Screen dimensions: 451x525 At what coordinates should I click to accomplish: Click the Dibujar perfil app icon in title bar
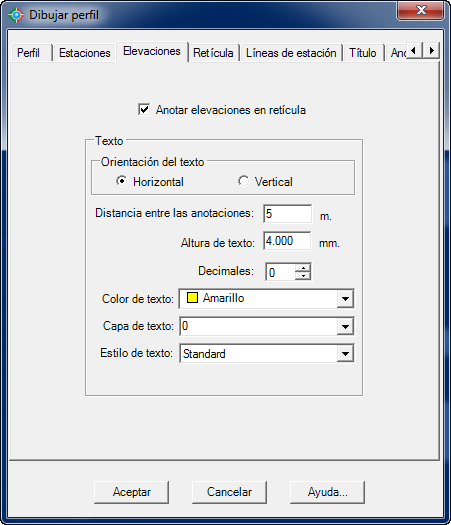(16, 15)
